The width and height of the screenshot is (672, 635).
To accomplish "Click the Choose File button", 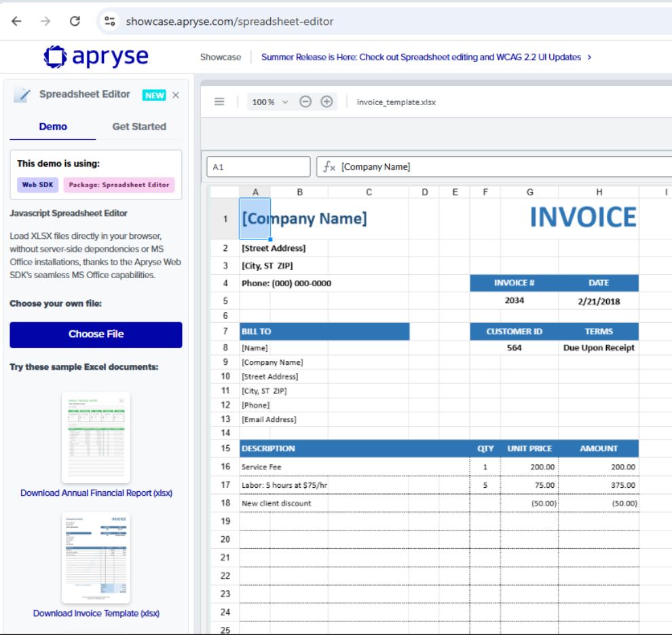I will tap(96, 334).
